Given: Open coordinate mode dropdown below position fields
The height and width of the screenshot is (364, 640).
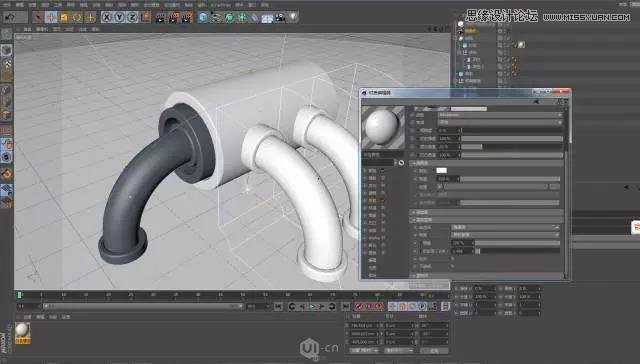Looking at the screenshot, I should pos(363,351).
